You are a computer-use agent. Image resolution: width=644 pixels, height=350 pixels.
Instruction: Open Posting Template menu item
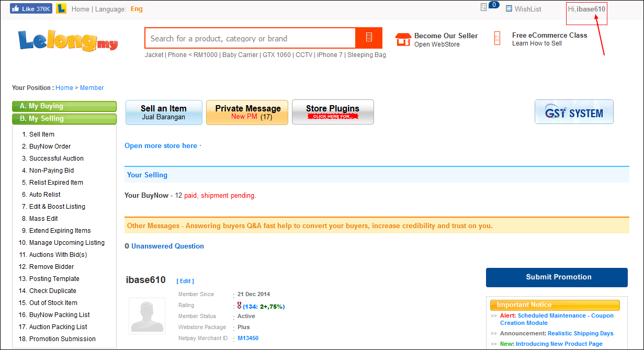[54, 279]
